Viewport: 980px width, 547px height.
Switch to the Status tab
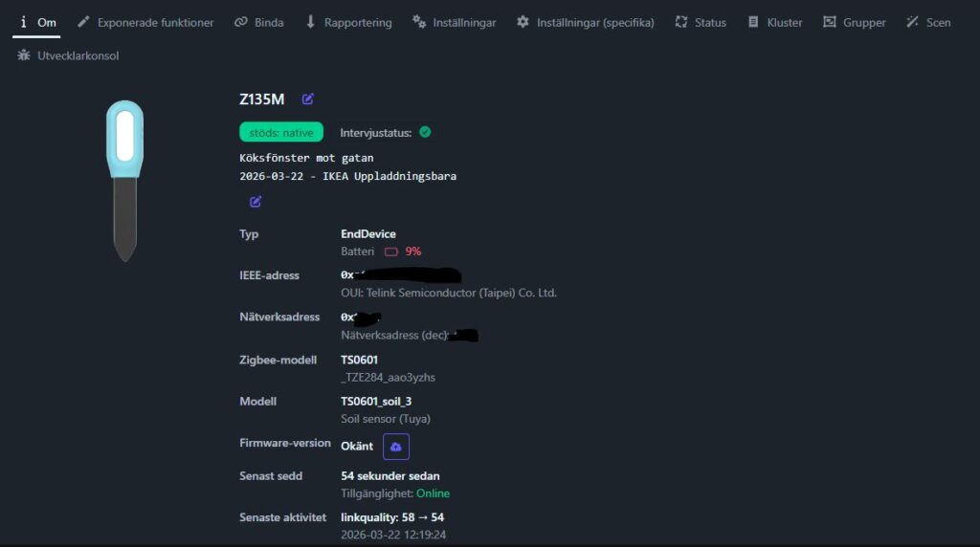coord(701,23)
